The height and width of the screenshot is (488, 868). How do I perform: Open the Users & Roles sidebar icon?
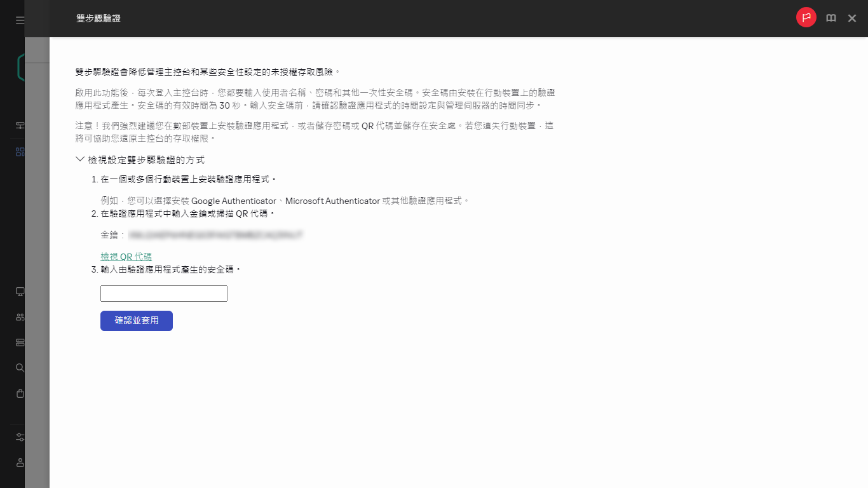tap(20, 316)
